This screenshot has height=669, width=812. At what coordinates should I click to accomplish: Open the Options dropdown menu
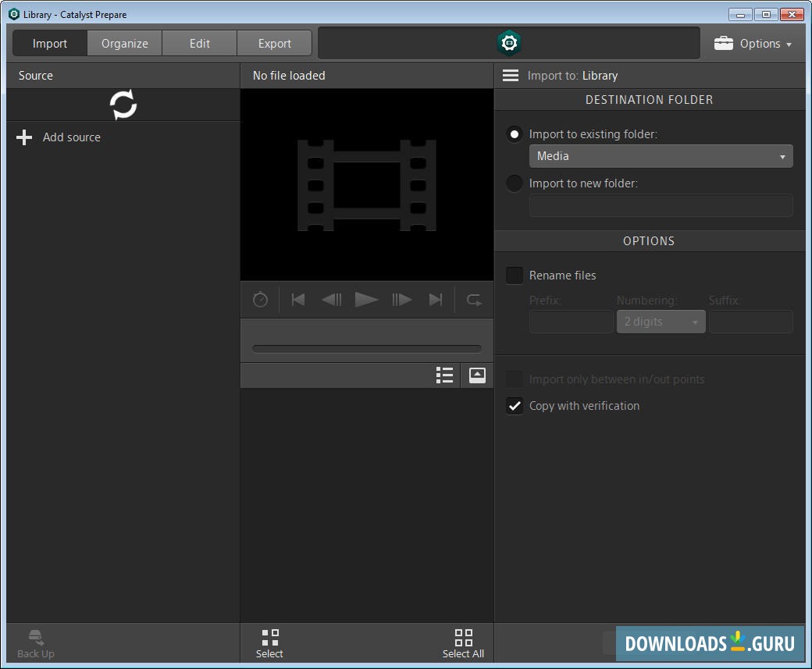click(x=753, y=43)
